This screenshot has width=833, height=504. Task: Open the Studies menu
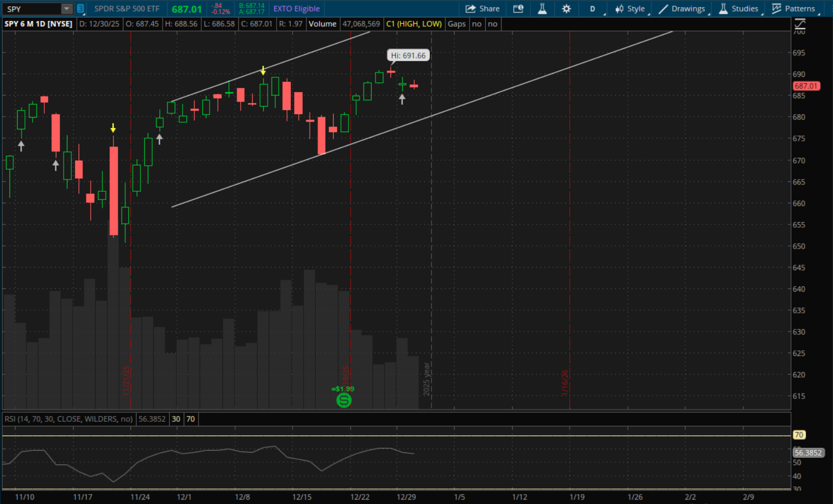pyautogui.click(x=739, y=9)
